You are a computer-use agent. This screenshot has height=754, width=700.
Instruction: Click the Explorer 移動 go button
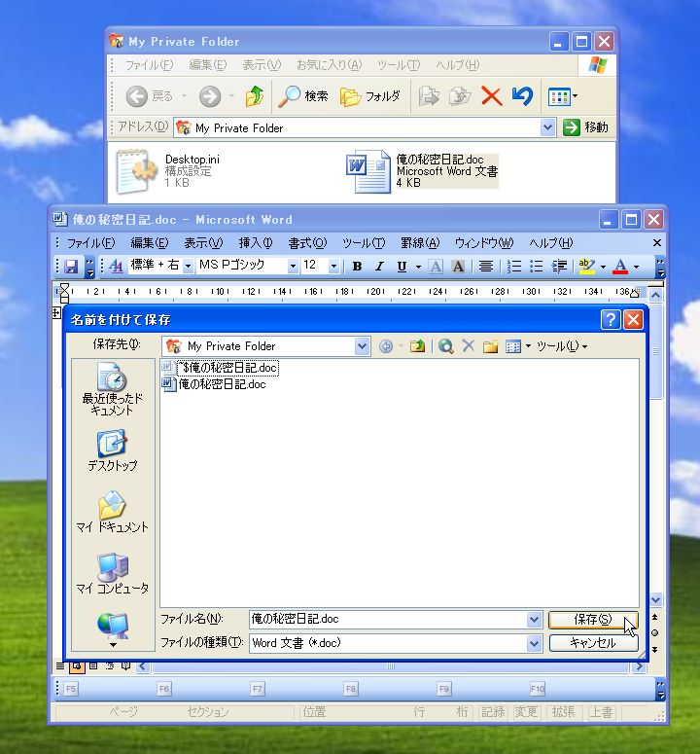point(585,127)
